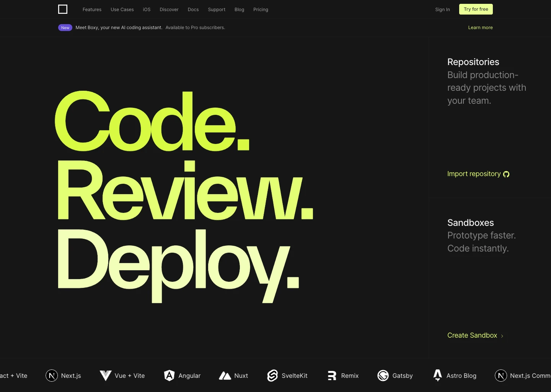Screen dimensions: 551x392
Task: Select the Angular template icon
Action: pyautogui.click(x=170, y=376)
